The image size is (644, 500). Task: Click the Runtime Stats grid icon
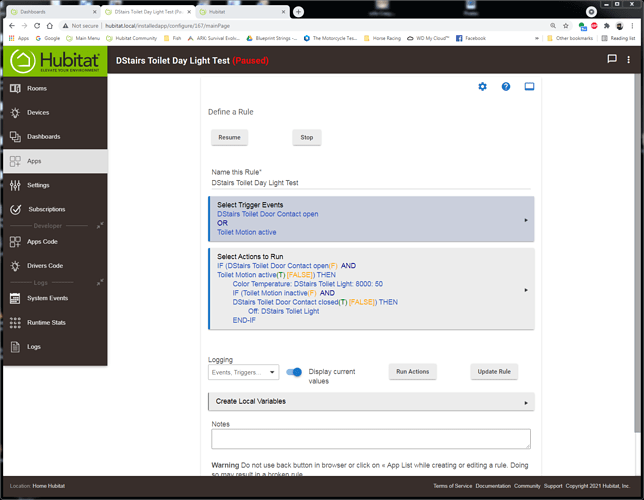pyautogui.click(x=15, y=323)
